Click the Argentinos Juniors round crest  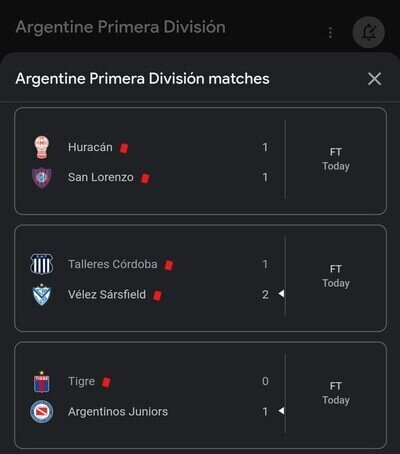42,412
